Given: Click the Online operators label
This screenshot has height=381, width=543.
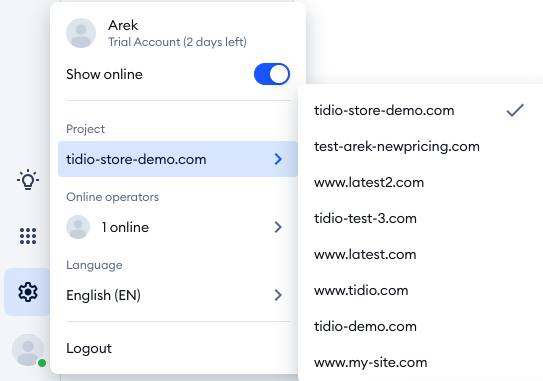Looking at the screenshot, I should [x=113, y=197].
